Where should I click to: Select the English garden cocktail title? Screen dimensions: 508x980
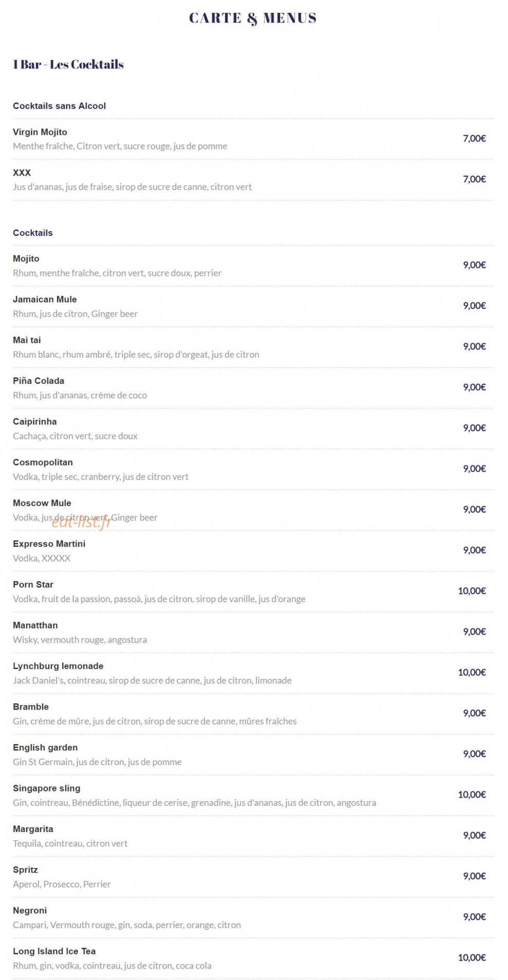(x=45, y=748)
